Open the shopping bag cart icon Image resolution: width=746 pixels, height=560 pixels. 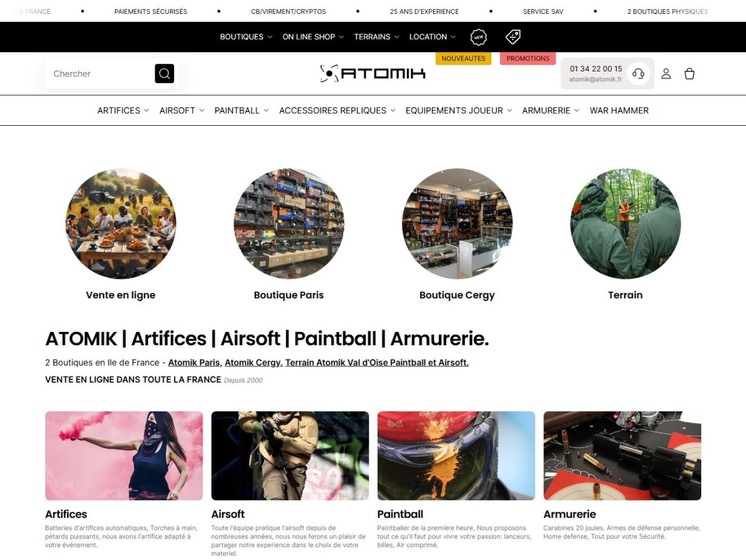click(689, 74)
